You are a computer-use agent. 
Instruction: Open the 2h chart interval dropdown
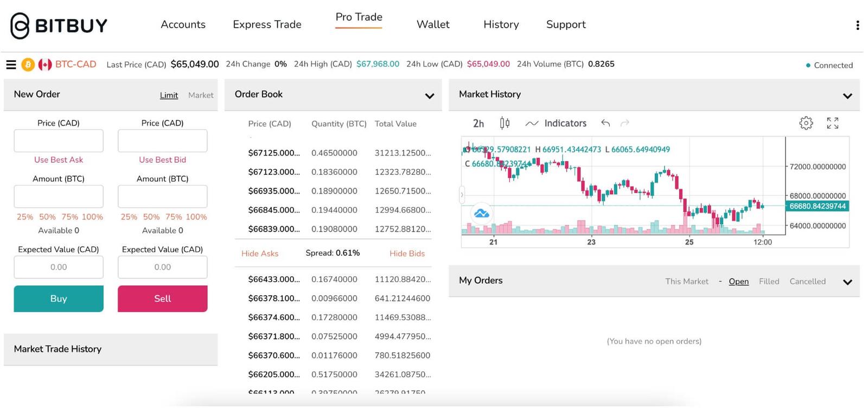point(478,123)
